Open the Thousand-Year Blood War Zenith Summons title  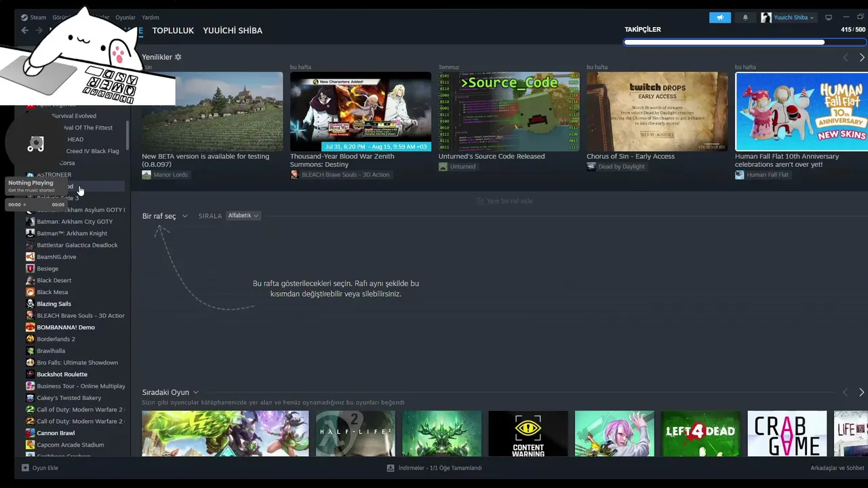[342, 160]
